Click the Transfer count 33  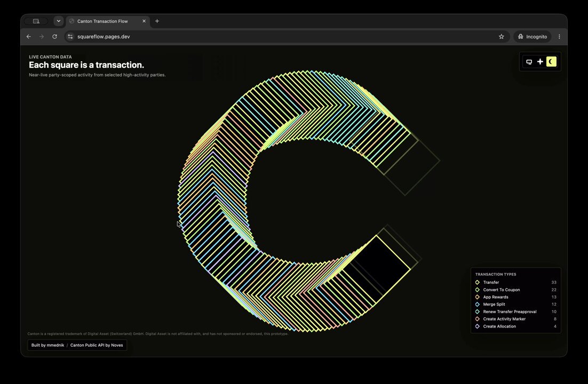(x=554, y=282)
